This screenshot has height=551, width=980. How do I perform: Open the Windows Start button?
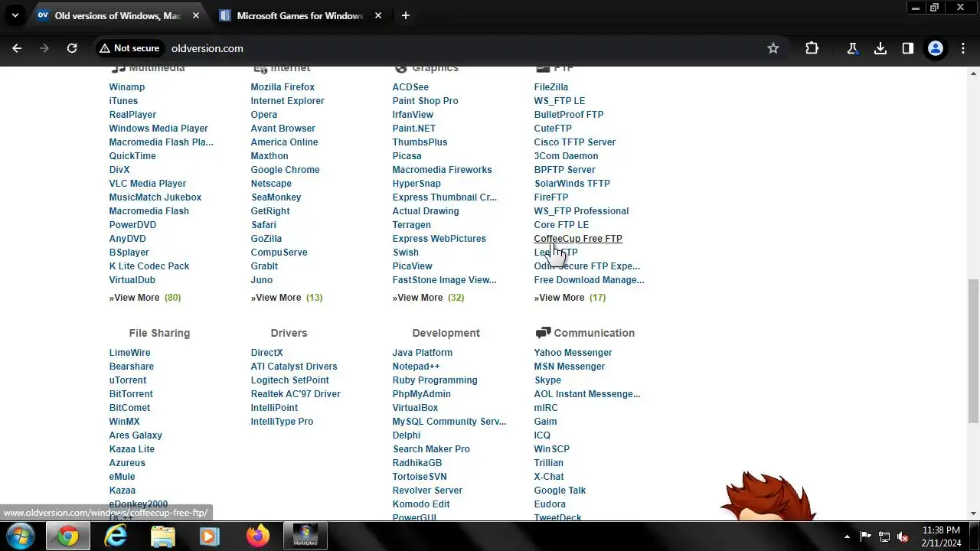(20, 536)
